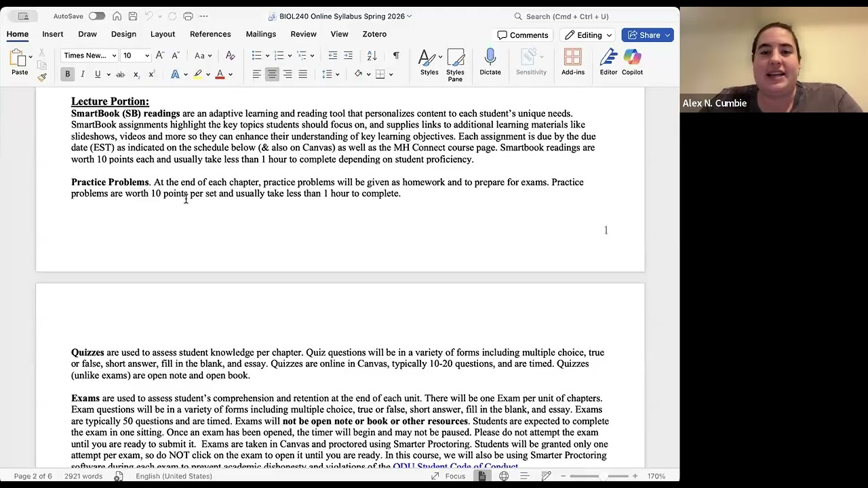
Task: Open line spacing options
Action: pyautogui.click(x=330, y=75)
